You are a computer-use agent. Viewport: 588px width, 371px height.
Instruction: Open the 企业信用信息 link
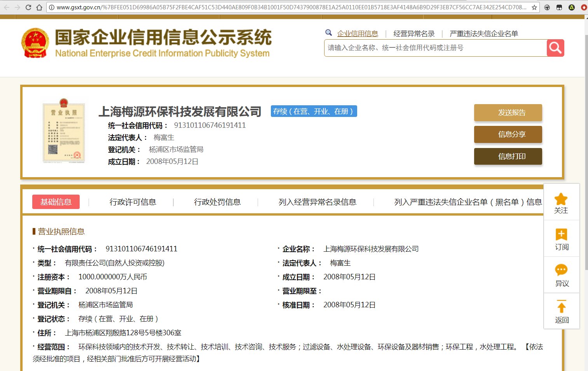358,33
